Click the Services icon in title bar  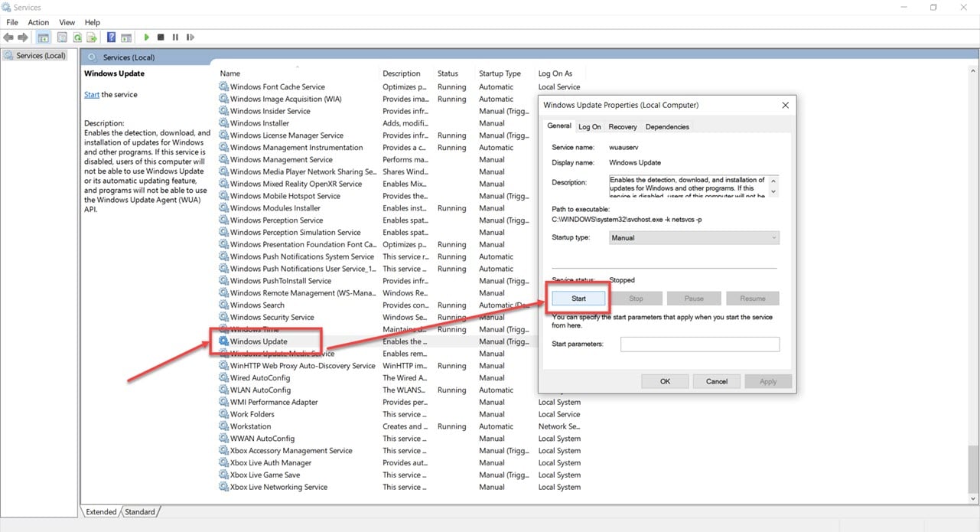coord(7,7)
